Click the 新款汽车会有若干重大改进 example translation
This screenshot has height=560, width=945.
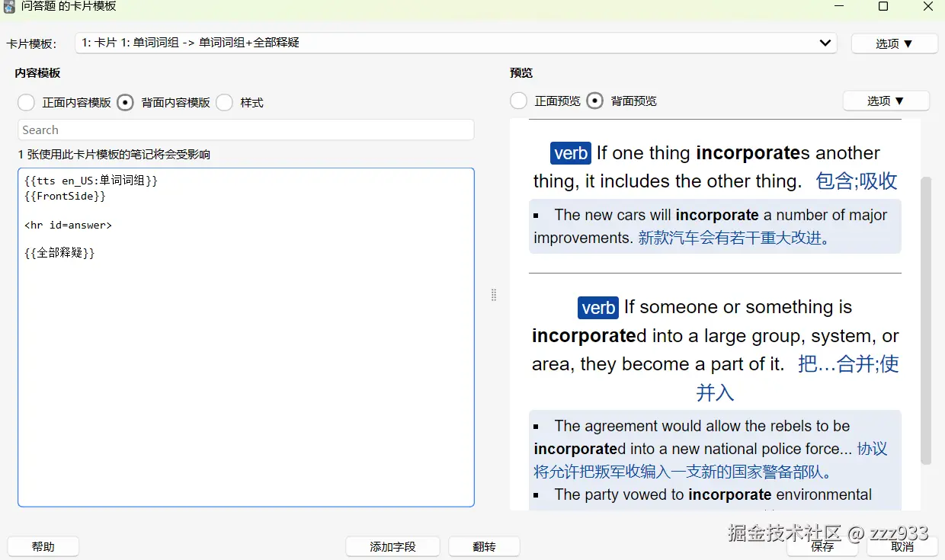point(734,238)
